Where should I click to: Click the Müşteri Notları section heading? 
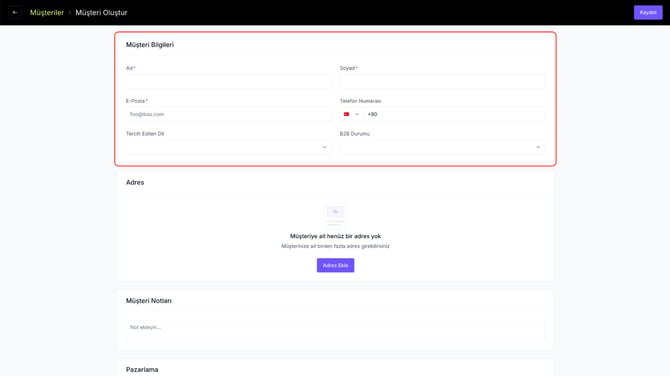click(149, 301)
